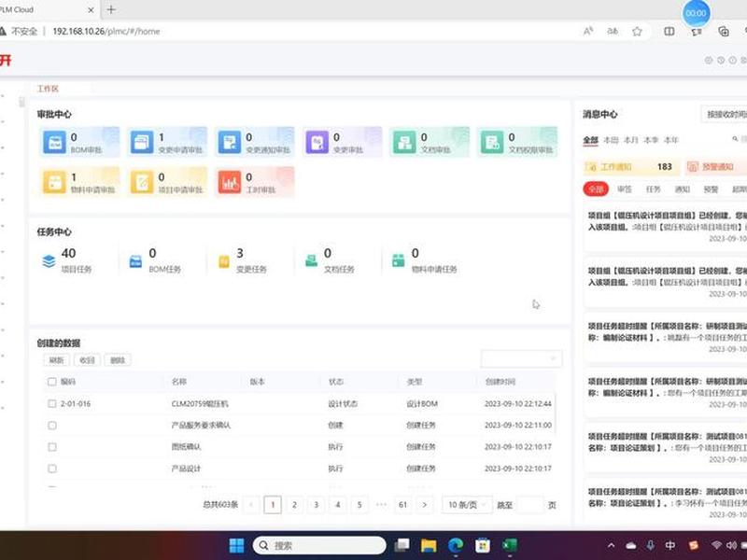This screenshot has width=747, height=560.
Task: Click the browser read aloud icon
Action: point(588,32)
